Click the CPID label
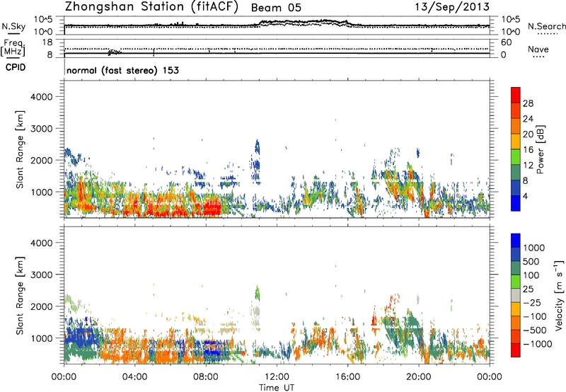Screen dimensions: 566x392 click(x=16, y=67)
